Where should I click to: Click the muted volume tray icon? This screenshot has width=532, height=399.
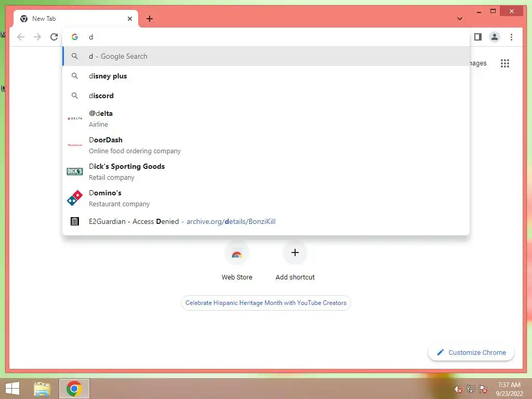[x=458, y=389]
